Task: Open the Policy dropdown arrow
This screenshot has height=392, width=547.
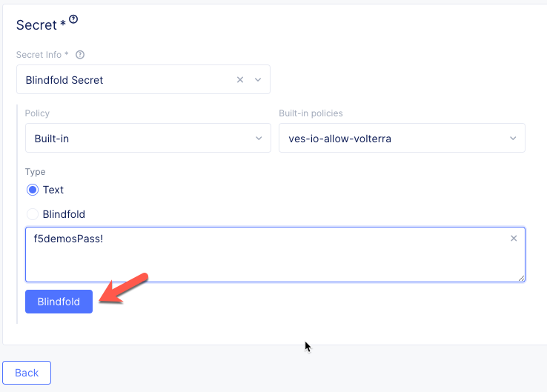Action: click(258, 138)
